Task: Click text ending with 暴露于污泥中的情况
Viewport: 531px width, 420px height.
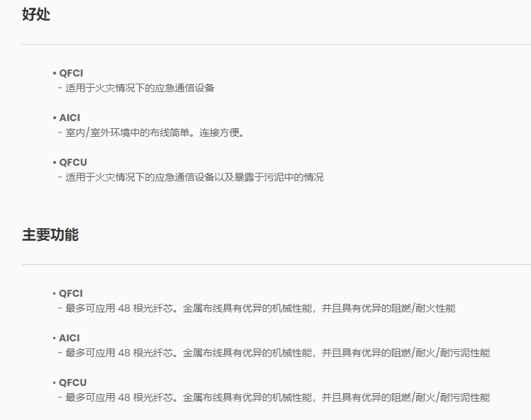Action: click(194, 177)
